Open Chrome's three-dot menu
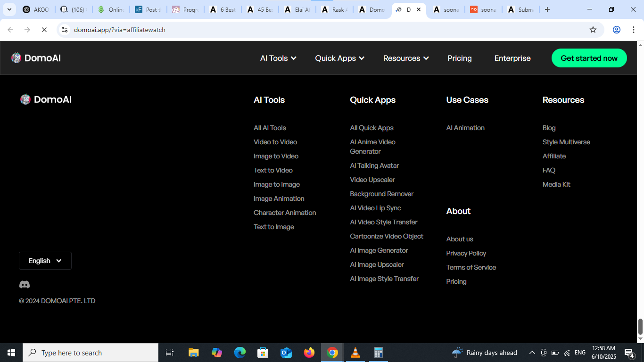The height and width of the screenshot is (362, 644). [x=633, y=30]
